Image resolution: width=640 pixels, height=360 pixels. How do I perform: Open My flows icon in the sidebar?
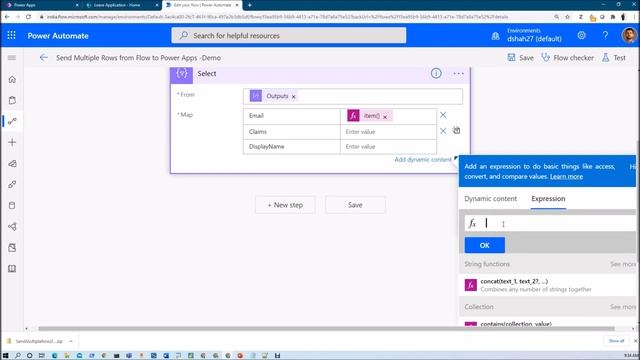pyautogui.click(x=12, y=121)
